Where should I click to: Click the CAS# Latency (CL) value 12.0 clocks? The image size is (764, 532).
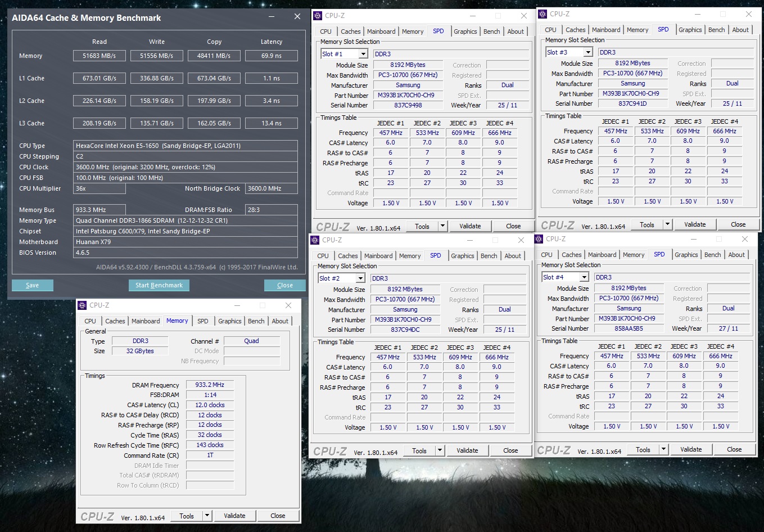click(210, 405)
